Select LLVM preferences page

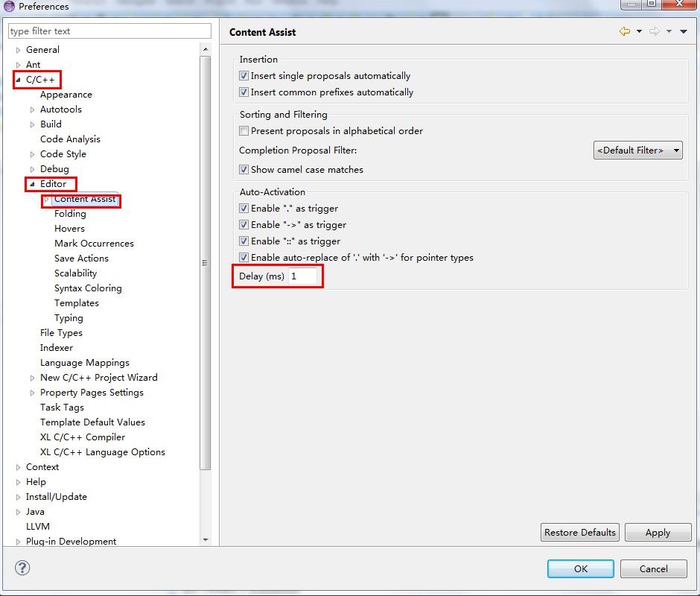click(38, 526)
